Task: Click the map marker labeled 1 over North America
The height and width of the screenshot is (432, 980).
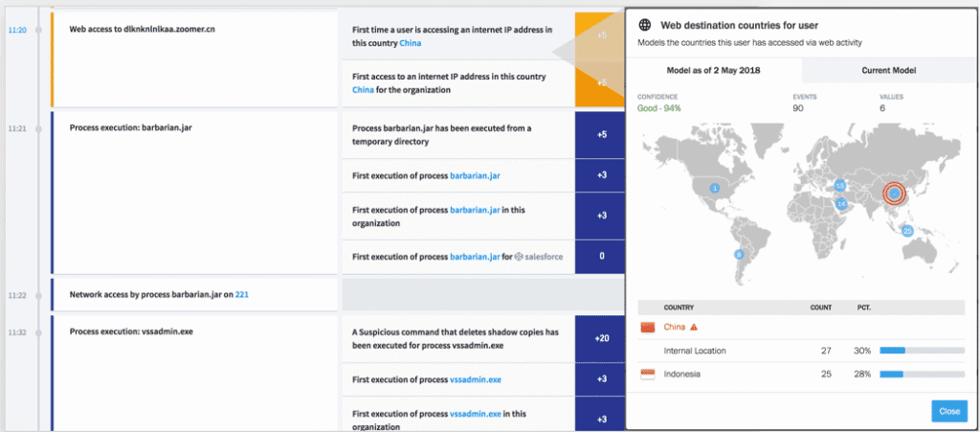Action: click(714, 188)
